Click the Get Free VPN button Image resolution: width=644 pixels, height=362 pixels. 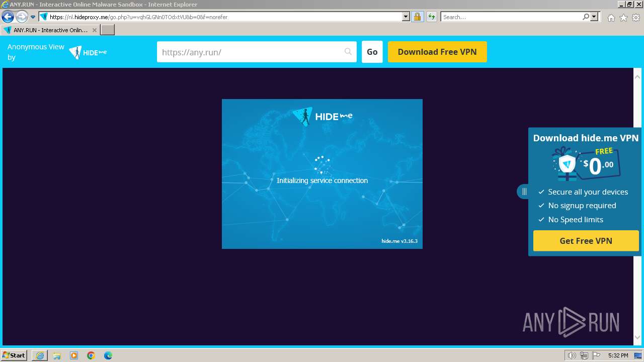(x=586, y=241)
